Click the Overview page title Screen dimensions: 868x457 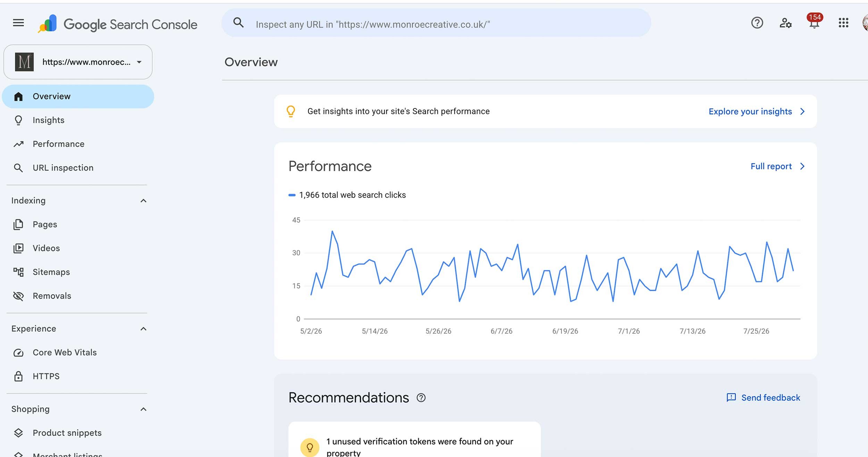point(251,62)
